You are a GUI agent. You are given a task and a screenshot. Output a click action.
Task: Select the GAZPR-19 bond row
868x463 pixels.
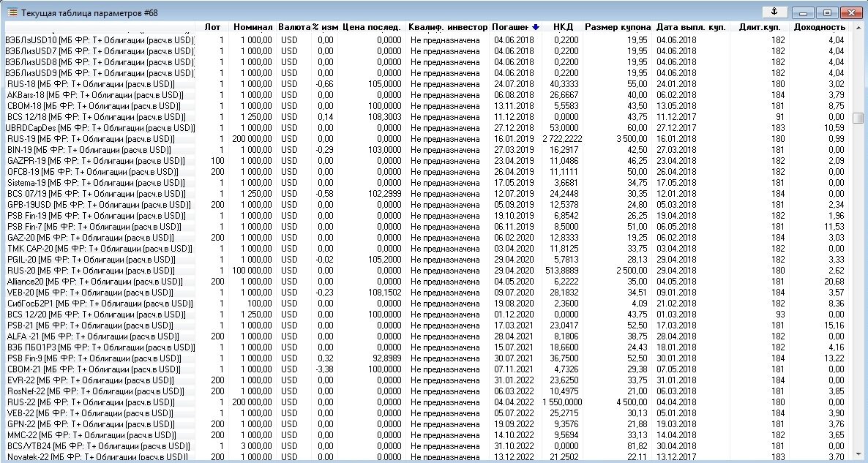[426, 161]
